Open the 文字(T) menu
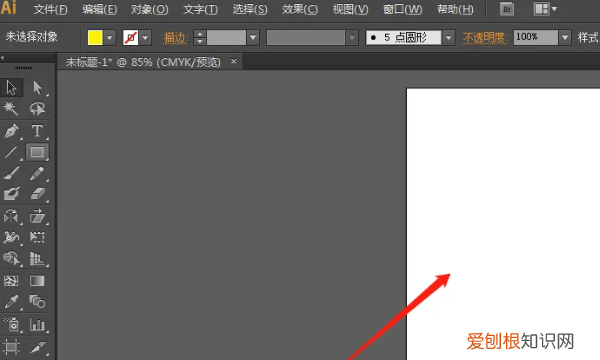This screenshot has height=360, width=600. (x=201, y=9)
